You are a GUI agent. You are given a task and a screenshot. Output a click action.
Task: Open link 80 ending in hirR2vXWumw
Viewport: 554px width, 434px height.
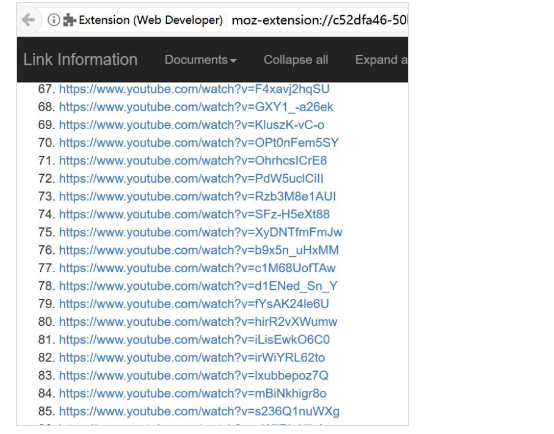[198, 322]
